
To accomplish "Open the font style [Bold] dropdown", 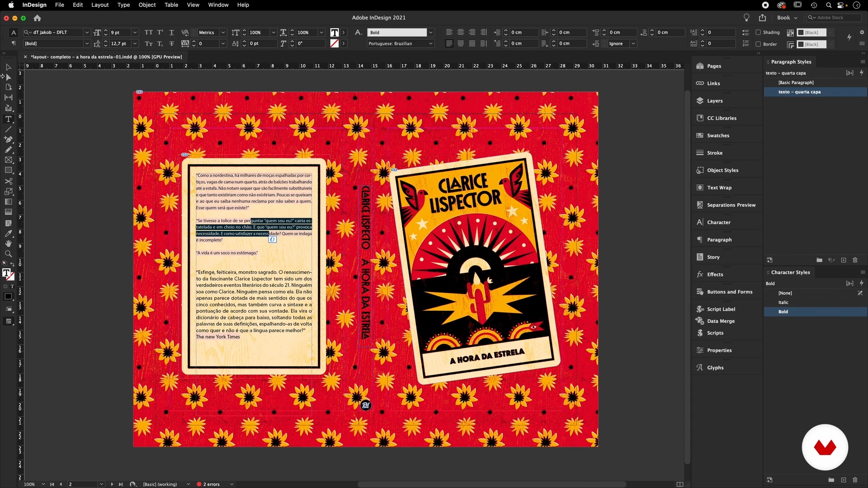I will coord(87,44).
